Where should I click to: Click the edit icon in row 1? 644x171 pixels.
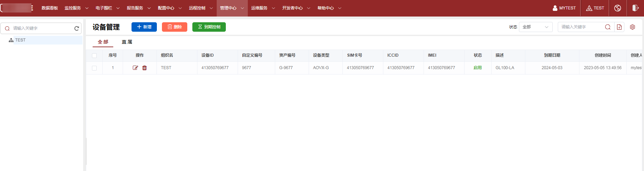pyautogui.click(x=135, y=68)
